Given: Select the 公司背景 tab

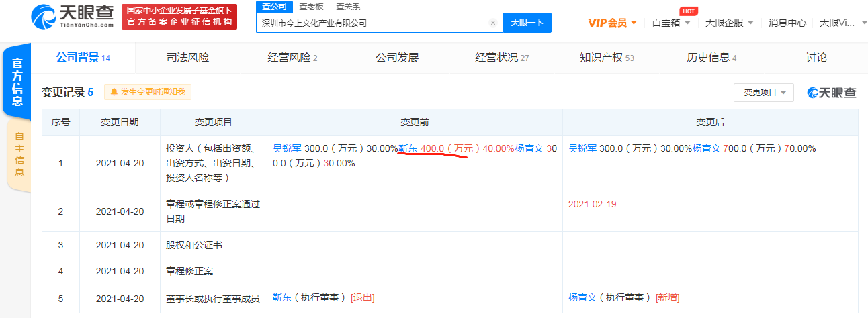Looking at the screenshot, I should coord(83,58).
